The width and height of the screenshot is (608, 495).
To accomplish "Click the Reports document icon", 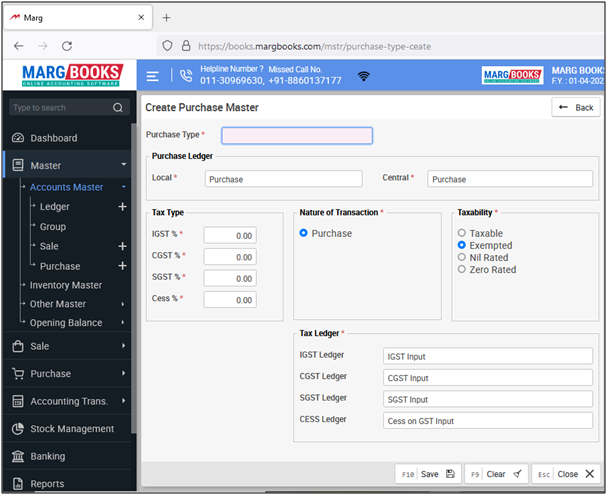I will (x=18, y=483).
